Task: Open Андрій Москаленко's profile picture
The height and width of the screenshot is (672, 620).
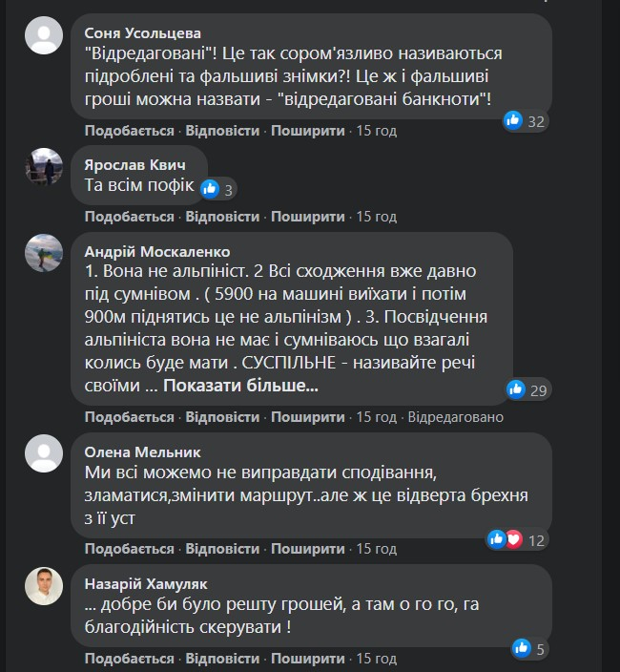Action: tap(44, 252)
